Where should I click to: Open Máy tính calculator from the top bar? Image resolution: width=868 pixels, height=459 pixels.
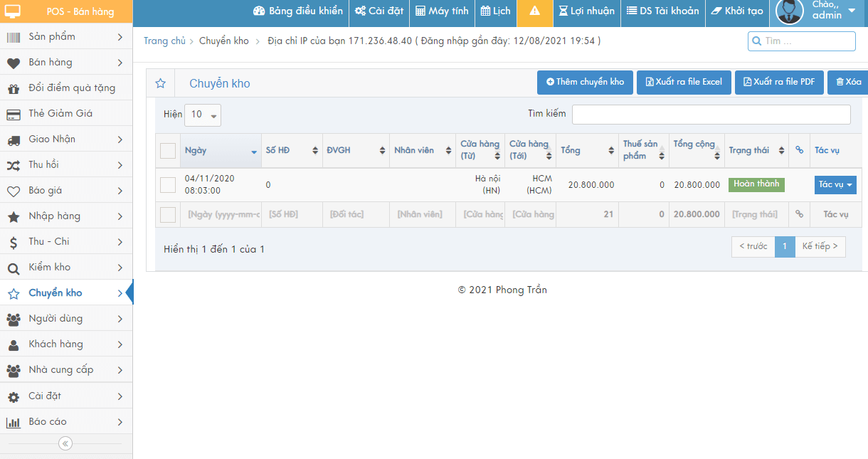tap(442, 11)
